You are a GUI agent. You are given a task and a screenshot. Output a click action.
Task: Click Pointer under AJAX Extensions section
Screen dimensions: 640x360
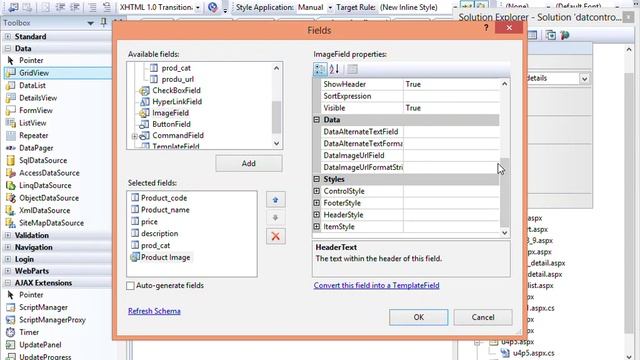(31, 295)
